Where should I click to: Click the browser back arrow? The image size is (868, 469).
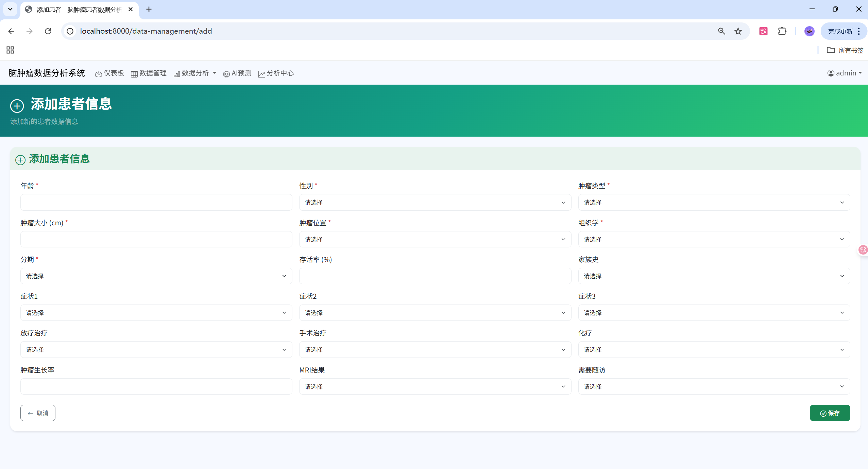11,31
